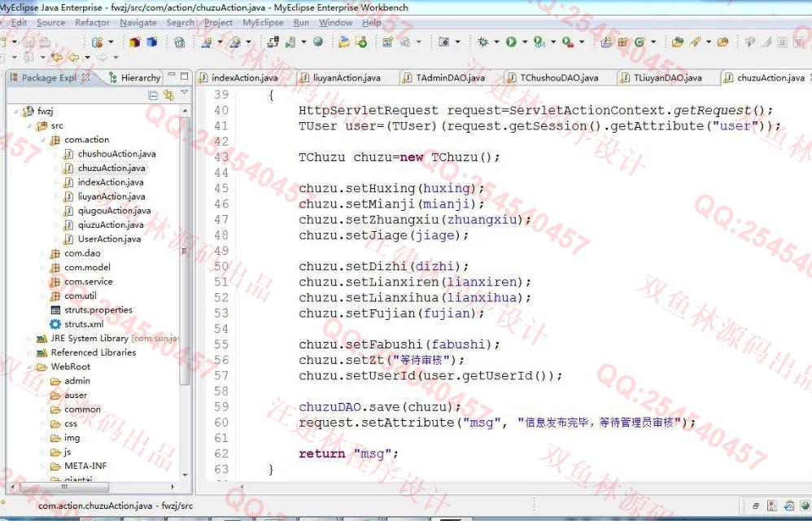Click the Search flashlight toolbar icon
Screen dimensions: 812x521
(695, 42)
